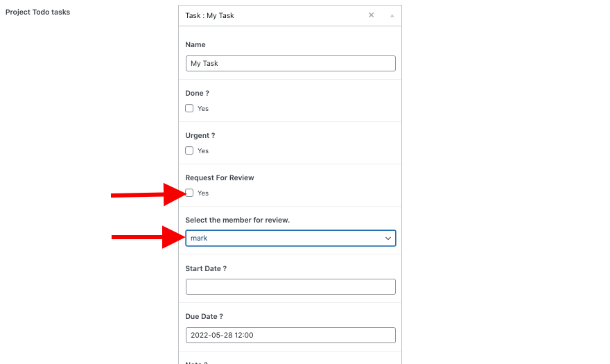Click the 'Project Todo tasks' field label

(37, 12)
